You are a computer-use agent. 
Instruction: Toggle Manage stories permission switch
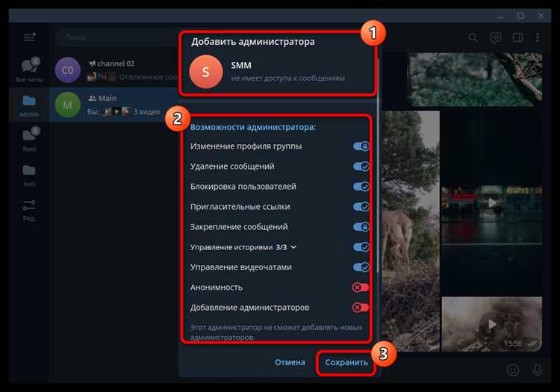click(x=361, y=247)
